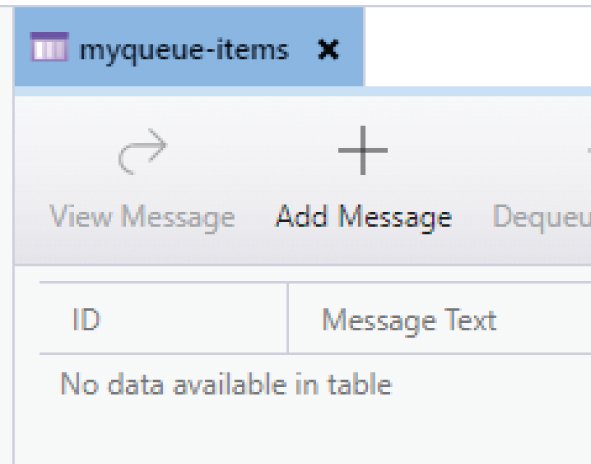The width and height of the screenshot is (591, 464).
Task: Sort table by the ID column header
Action: click(x=164, y=319)
